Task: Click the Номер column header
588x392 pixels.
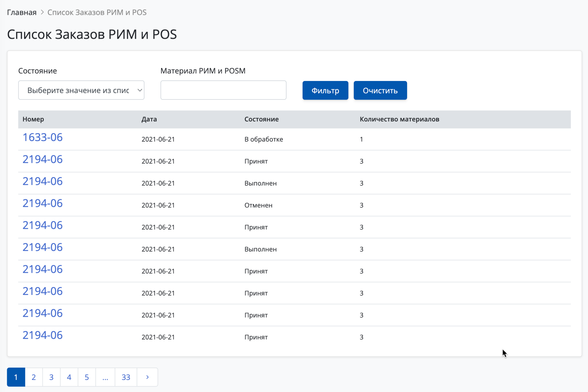Action: 33,119
